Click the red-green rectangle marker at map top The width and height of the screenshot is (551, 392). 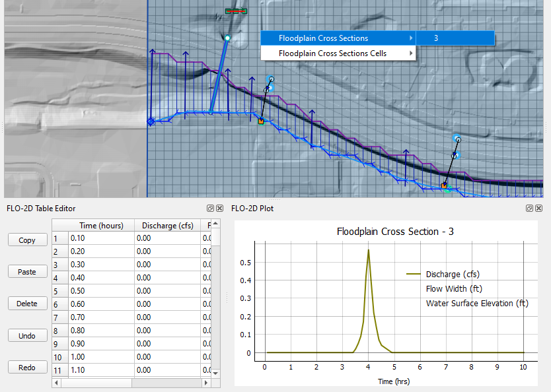(236, 11)
